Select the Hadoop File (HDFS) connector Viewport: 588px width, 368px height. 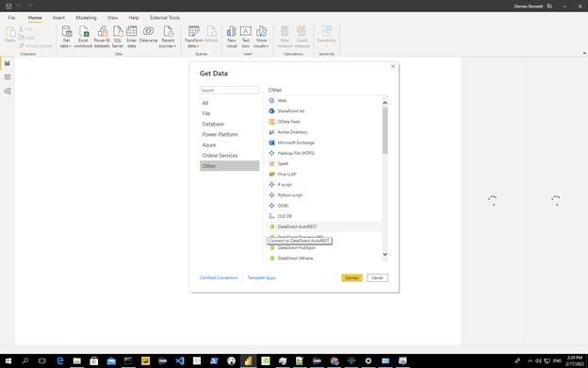coord(324,153)
